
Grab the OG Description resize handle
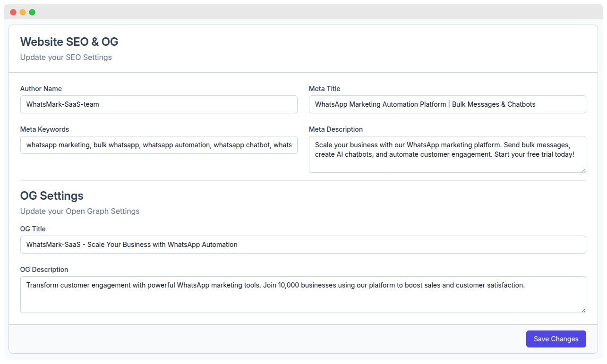583,310
